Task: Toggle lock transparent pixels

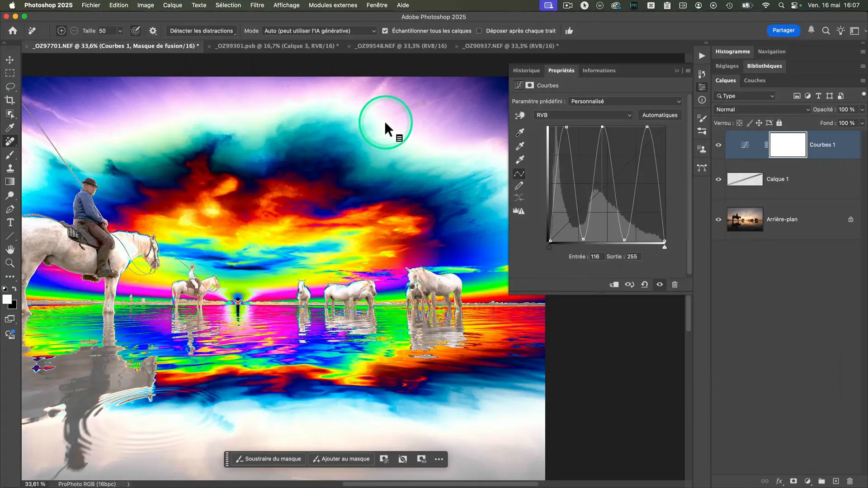Action: (x=740, y=123)
